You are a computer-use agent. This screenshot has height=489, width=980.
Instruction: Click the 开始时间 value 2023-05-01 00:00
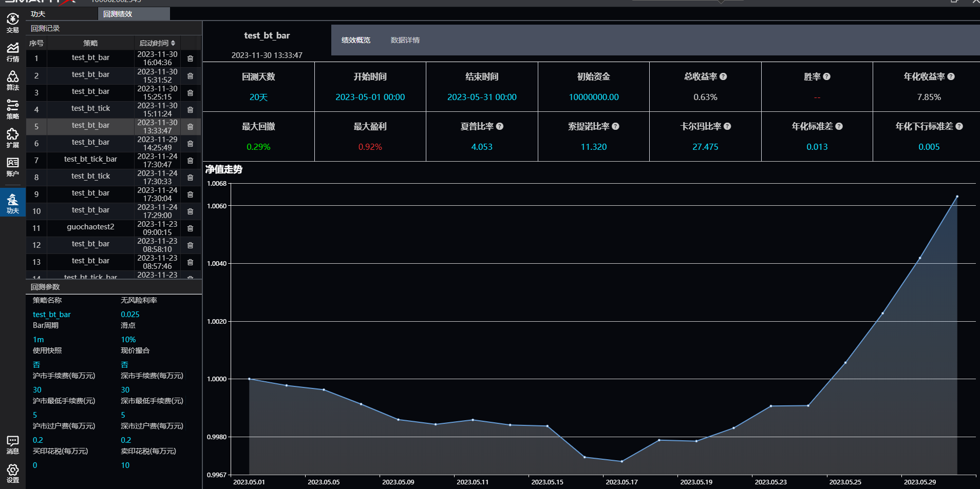click(370, 97)
